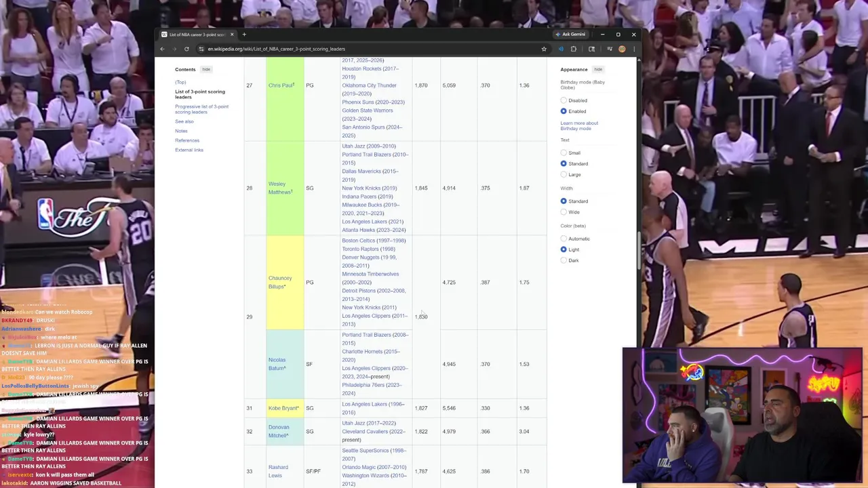Click the browser forward arrow

(x=174, y=49)
